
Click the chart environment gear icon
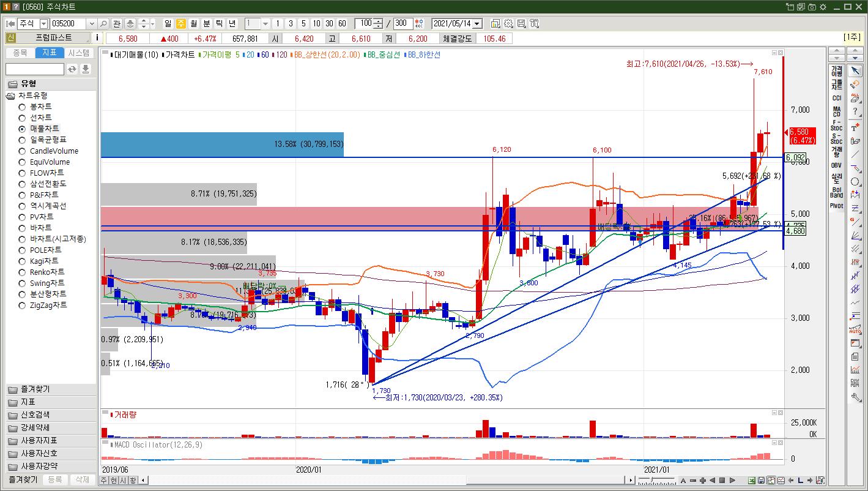(508, 24)
